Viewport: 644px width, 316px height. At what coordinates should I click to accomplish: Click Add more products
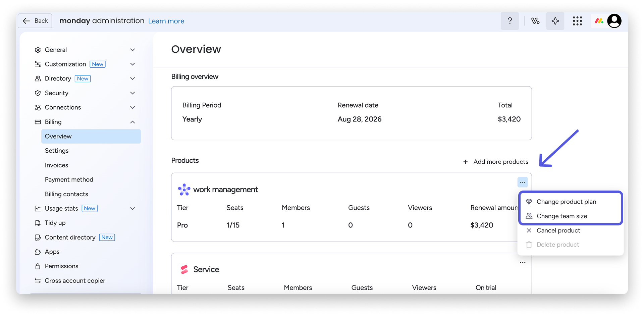point(496,162)
